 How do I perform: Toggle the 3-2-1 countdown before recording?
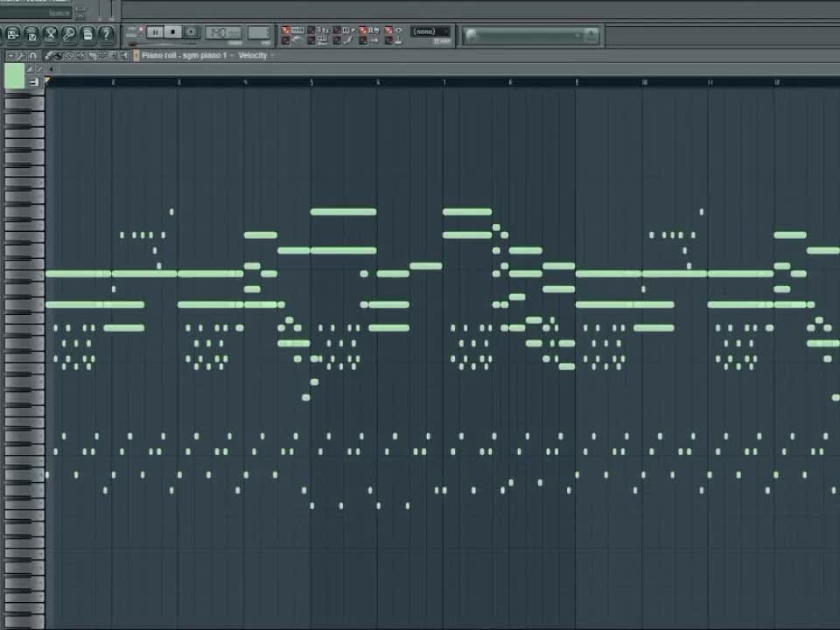[311, 31]
